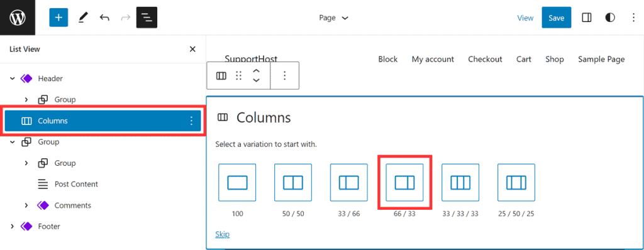Click the block drag handle
Viewport: 644px width, 250px height.
click(x=238, y=75)
